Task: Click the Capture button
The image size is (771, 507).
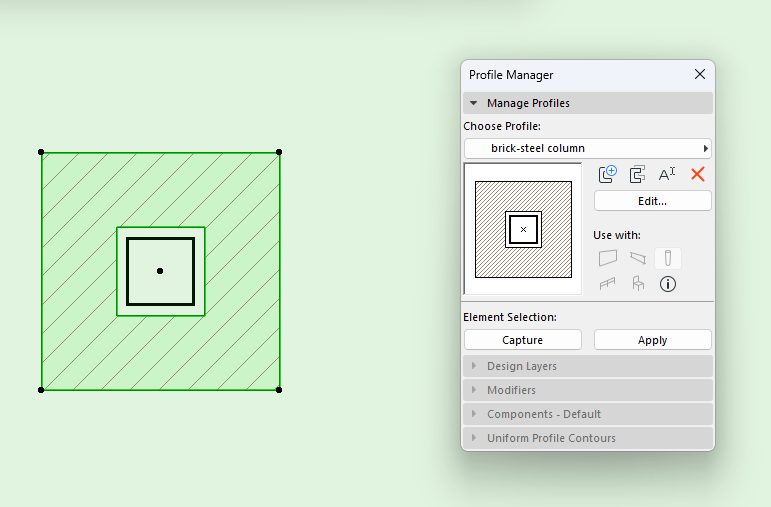Action: click(x=523, y=340)
